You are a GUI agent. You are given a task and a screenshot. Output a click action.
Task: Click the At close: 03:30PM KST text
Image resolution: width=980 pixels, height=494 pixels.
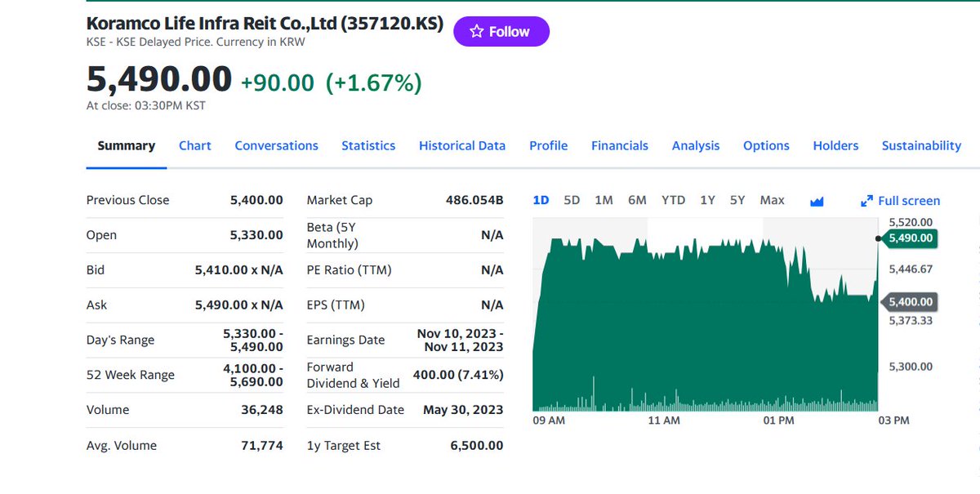click(x=146, y=105)
